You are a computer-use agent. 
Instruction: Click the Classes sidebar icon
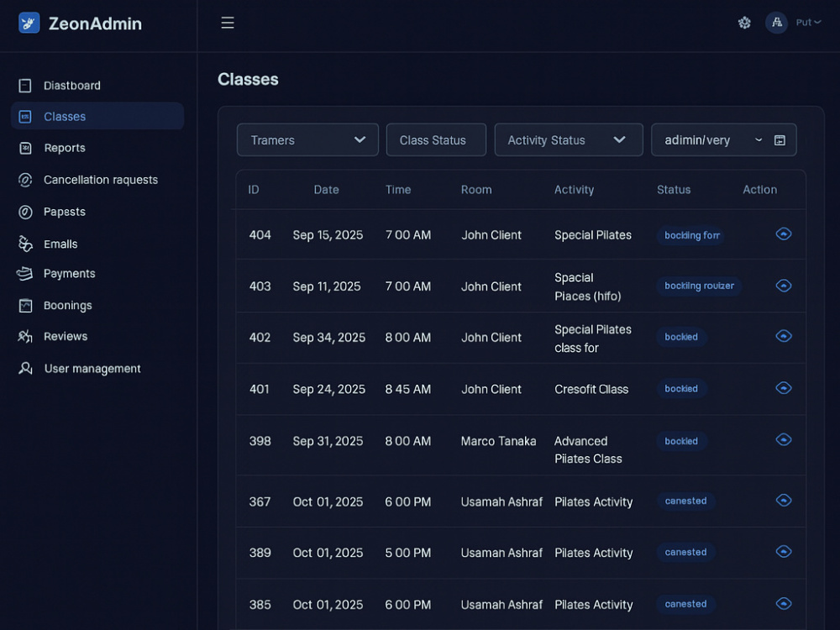pyautogui.click(x=25, y=116)
